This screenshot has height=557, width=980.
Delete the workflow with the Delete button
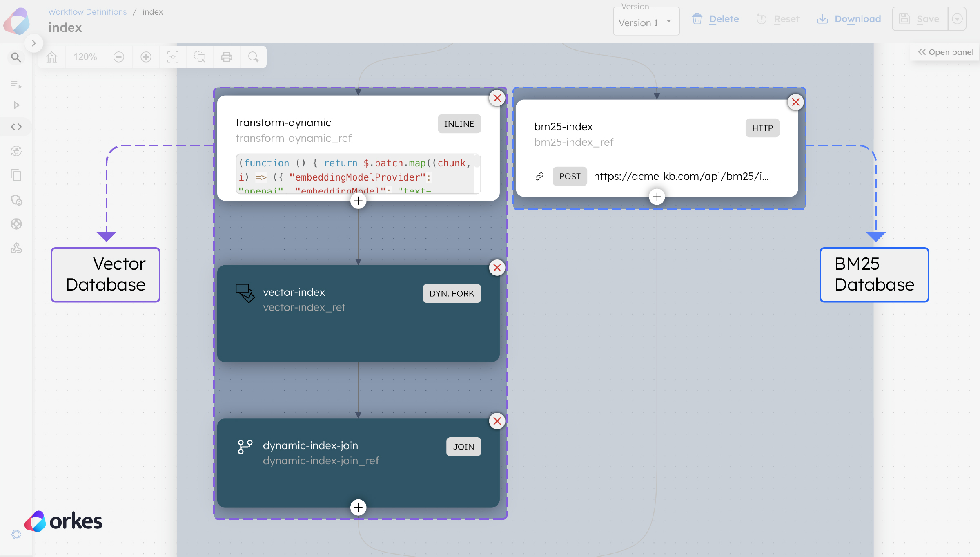click(715, 19)
